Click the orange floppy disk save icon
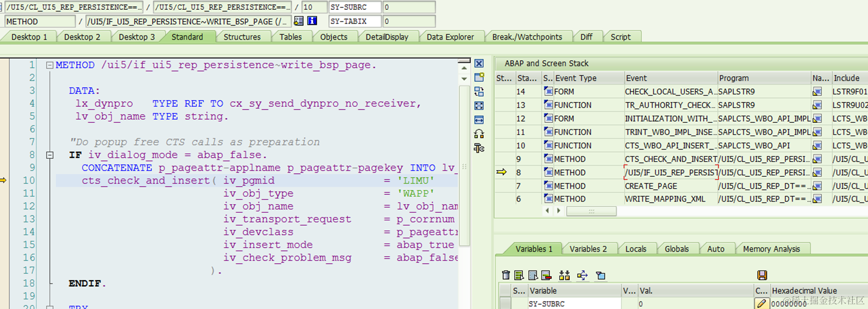This screenshot has height=309, width=868. pos(762,275)
